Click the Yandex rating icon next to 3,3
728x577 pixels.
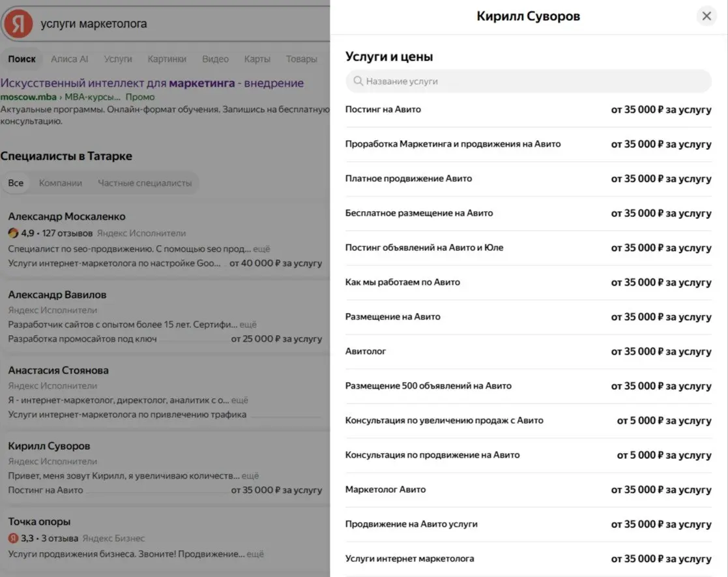(13, 539)
